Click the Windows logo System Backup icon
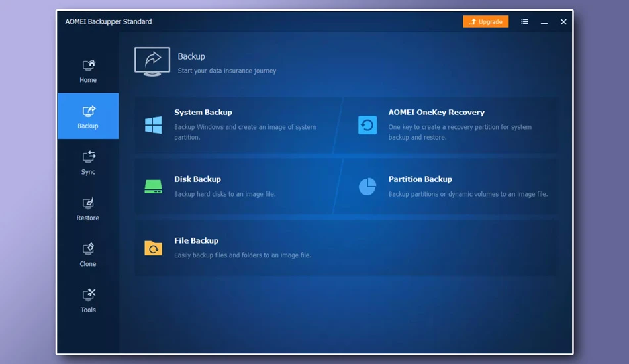Image resolution: width=629 pixels, height=364 pixels. [153, 125]
